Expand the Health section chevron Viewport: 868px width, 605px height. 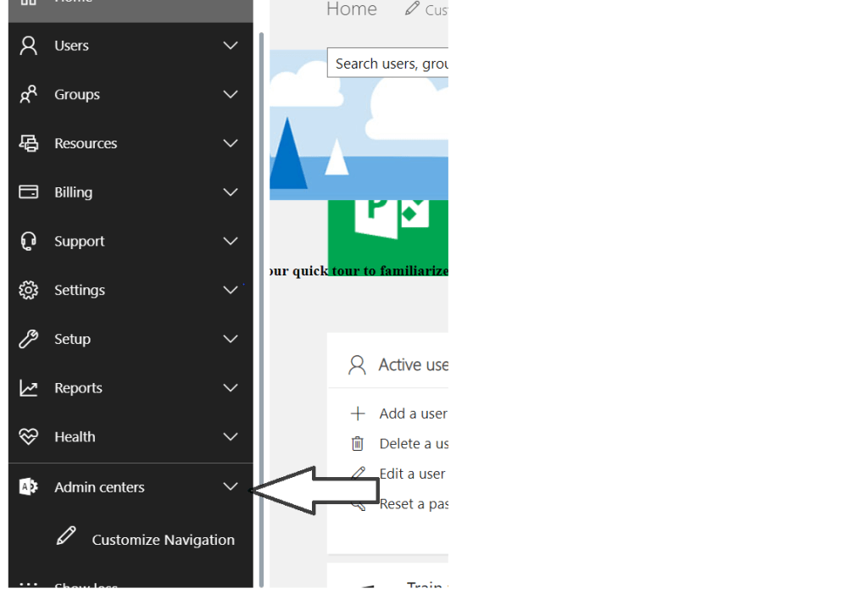tap(231, 437)
